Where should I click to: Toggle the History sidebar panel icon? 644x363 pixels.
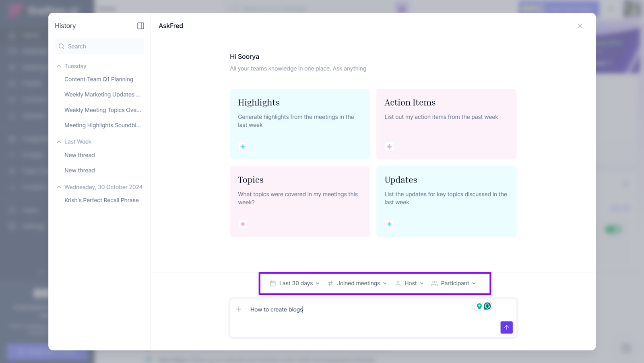coord(140,26)
